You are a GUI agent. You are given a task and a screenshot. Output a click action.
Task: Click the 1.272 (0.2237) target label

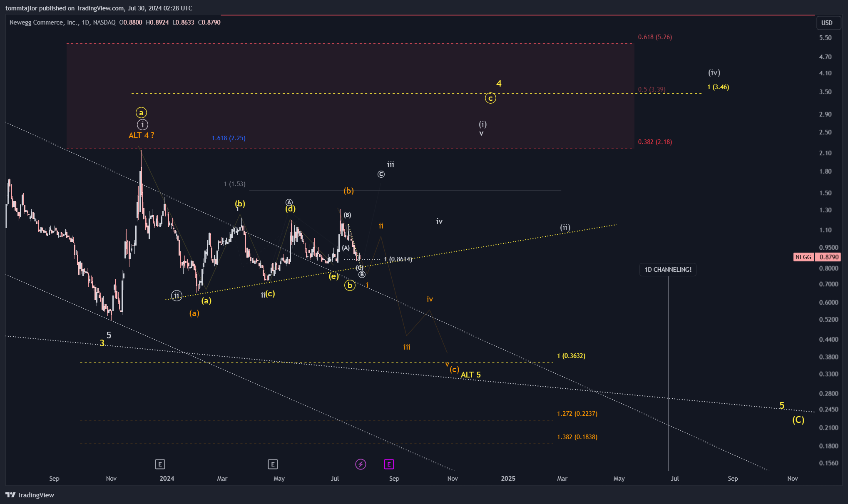[577, 414]
